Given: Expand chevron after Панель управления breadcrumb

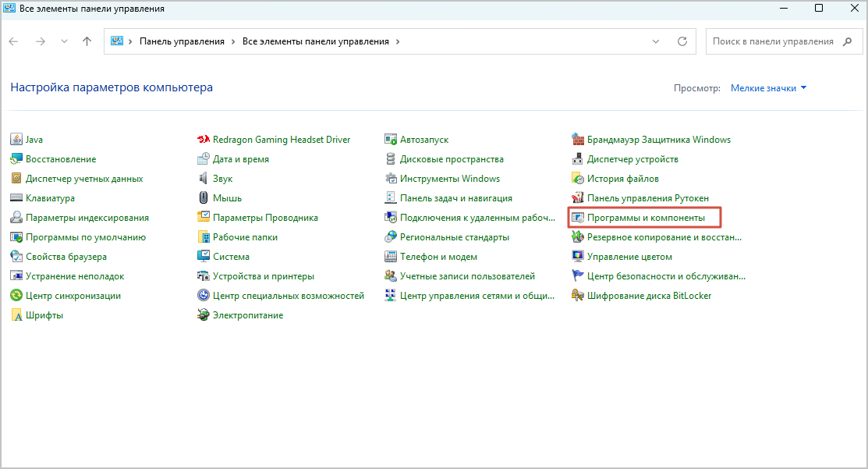Looking at the screenshot, I should (233, 41).
